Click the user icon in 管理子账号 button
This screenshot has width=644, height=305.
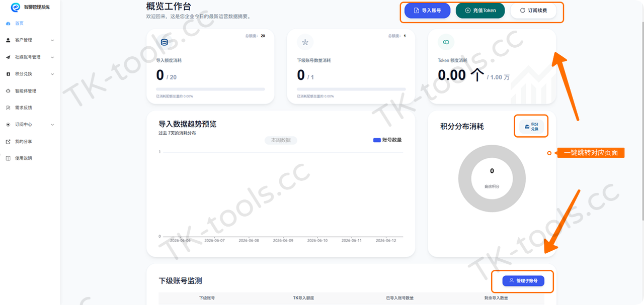coord(511,281)
